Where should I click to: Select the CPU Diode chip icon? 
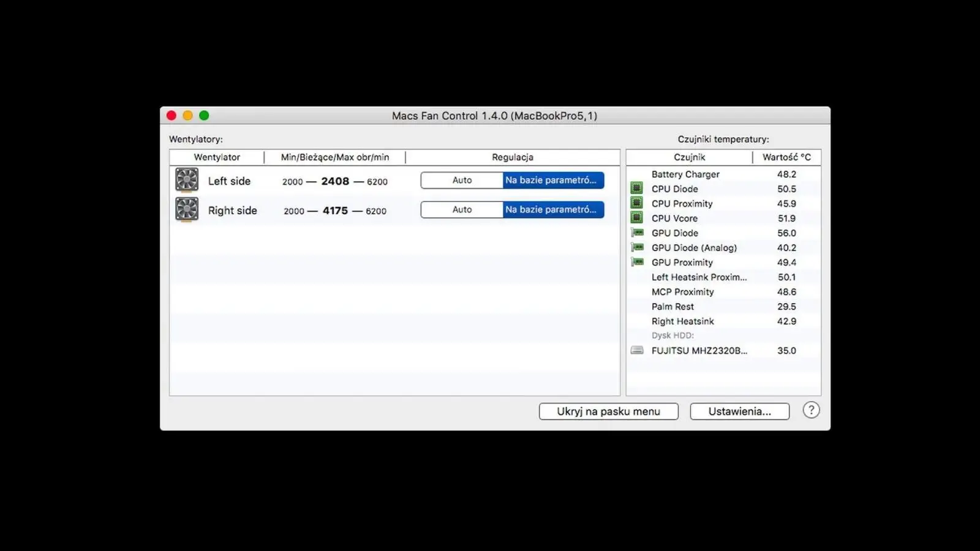637,189
